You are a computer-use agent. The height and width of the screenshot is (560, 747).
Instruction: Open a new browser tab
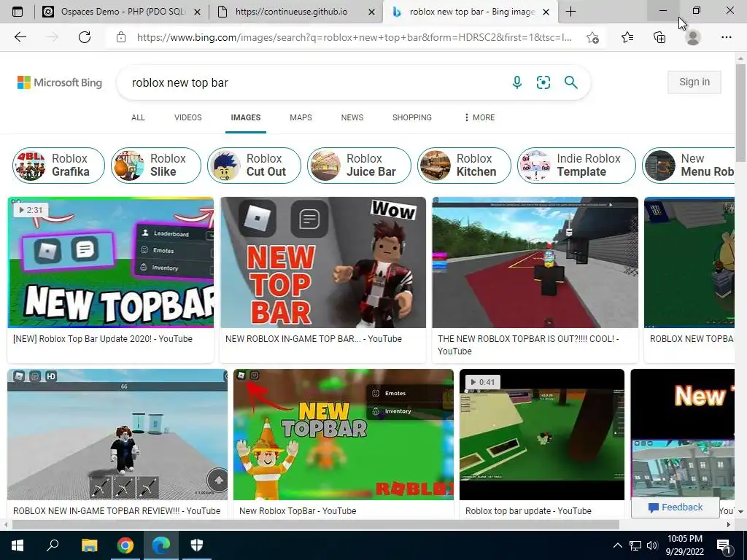(570, 12)
